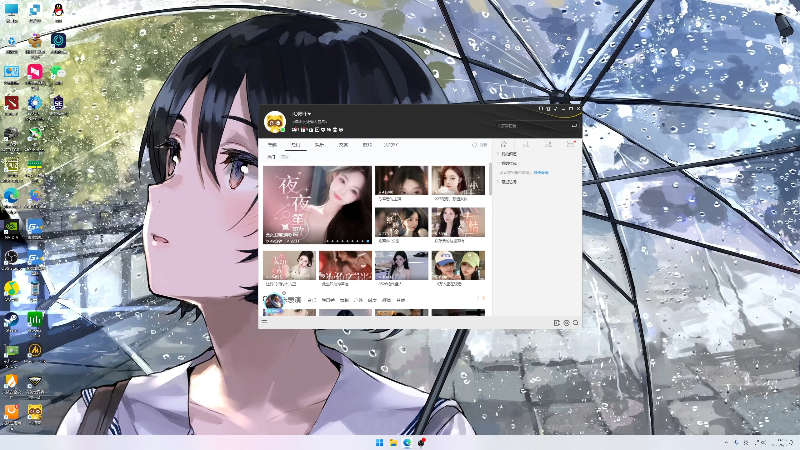This screenshot has height=450, width=800.
Task: Open Edge browser from the taskbar
Action: pos(407,442)
